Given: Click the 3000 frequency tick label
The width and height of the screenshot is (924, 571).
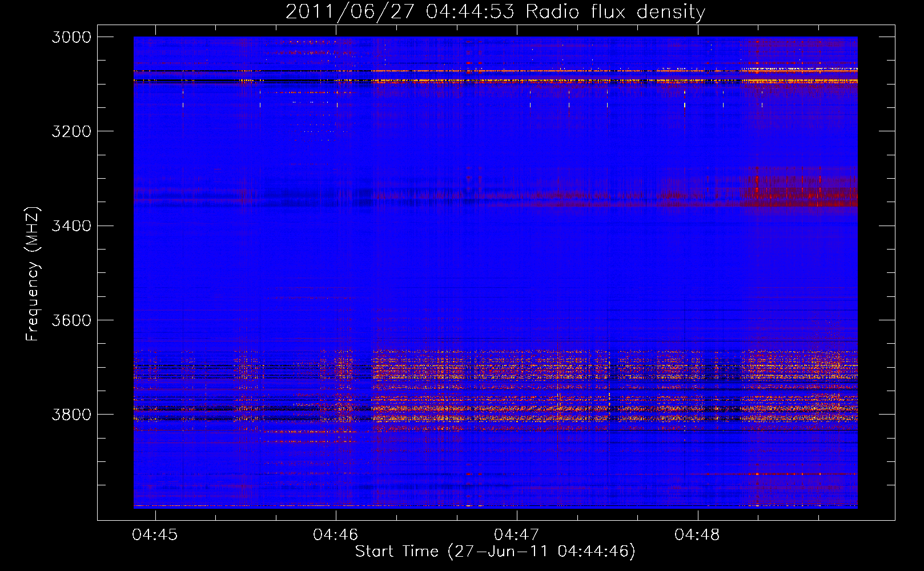Looking at the screenshot, I should point(71,37).
